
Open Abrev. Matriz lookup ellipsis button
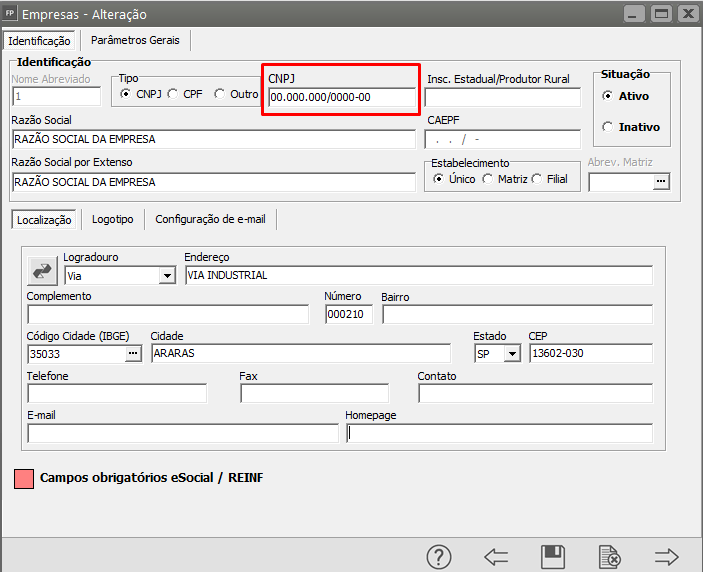click(x=660, y=182)
